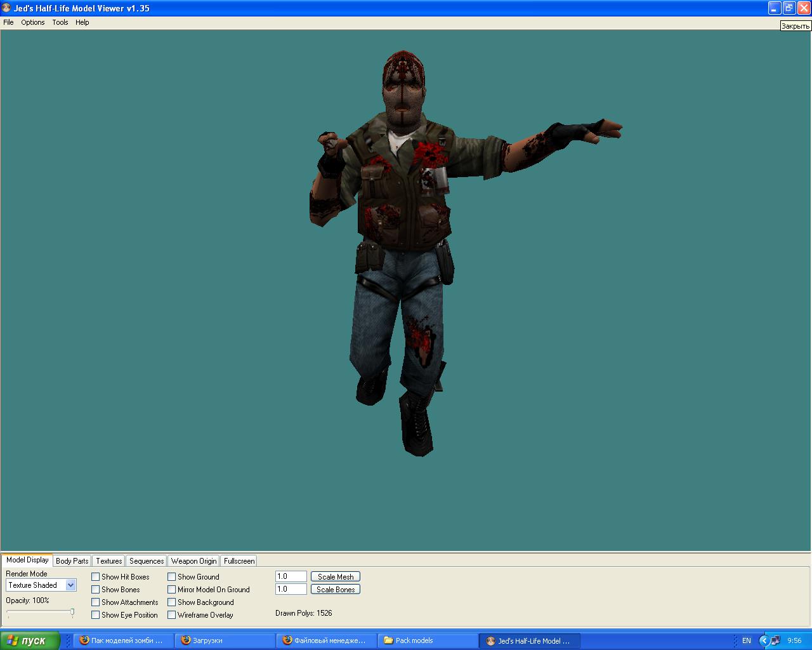Click the Jed's Half-Life Model Viewer taskbar button
812x650 pixels.
pyautogui.click(x=530, y=640)
